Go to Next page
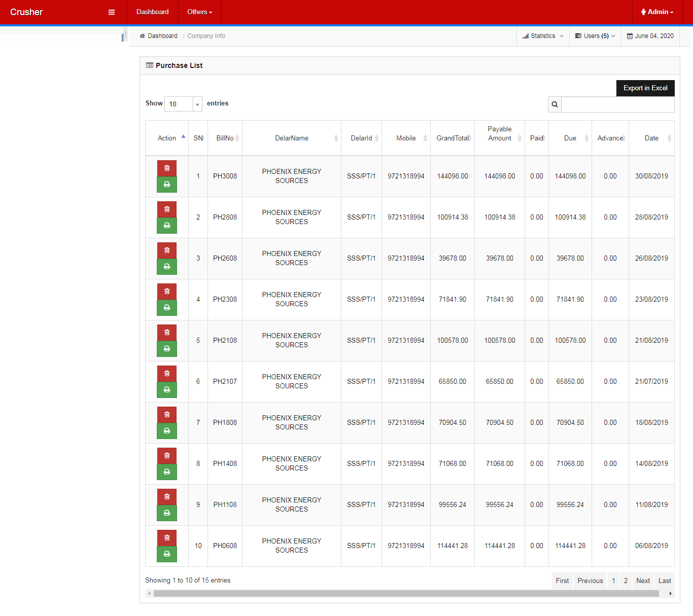693x616 pixels. [643, 581]
